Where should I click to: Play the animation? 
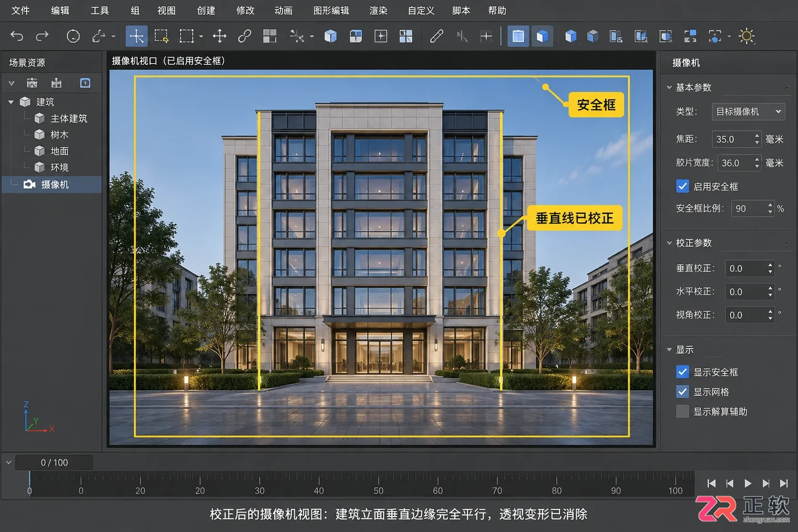(748, 483)
